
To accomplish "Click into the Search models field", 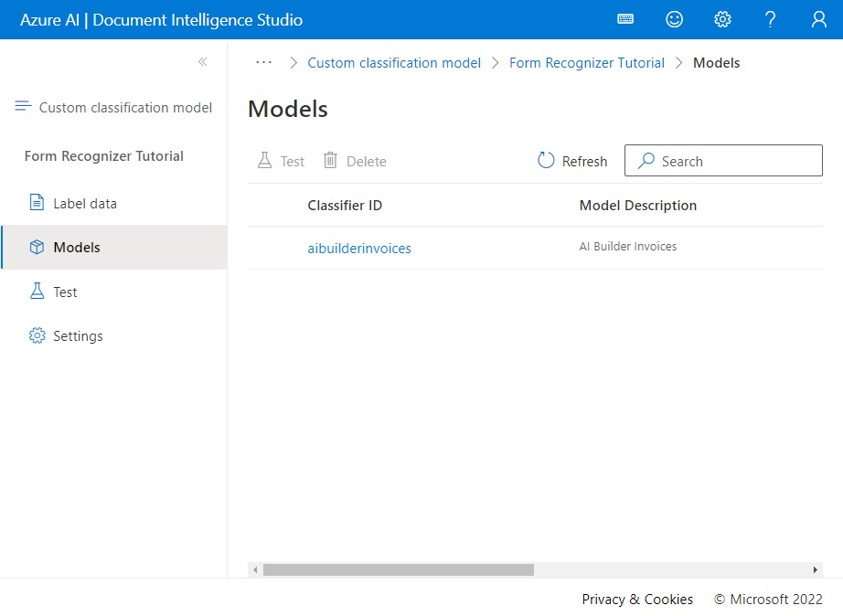I will [x=723, y=160].
